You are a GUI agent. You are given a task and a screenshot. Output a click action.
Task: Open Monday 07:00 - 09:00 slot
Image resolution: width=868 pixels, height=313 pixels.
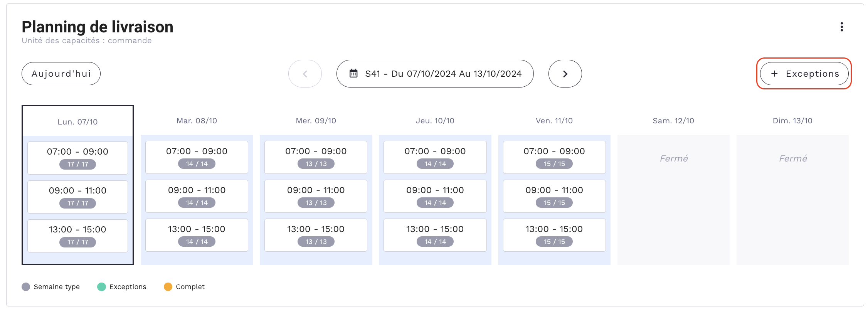tap(77, 158)
